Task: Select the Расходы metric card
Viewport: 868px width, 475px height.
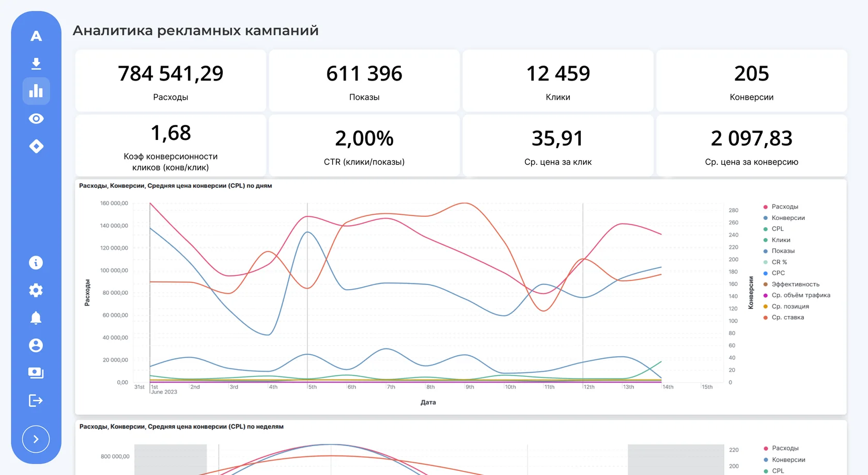Action: coord(171,81)
